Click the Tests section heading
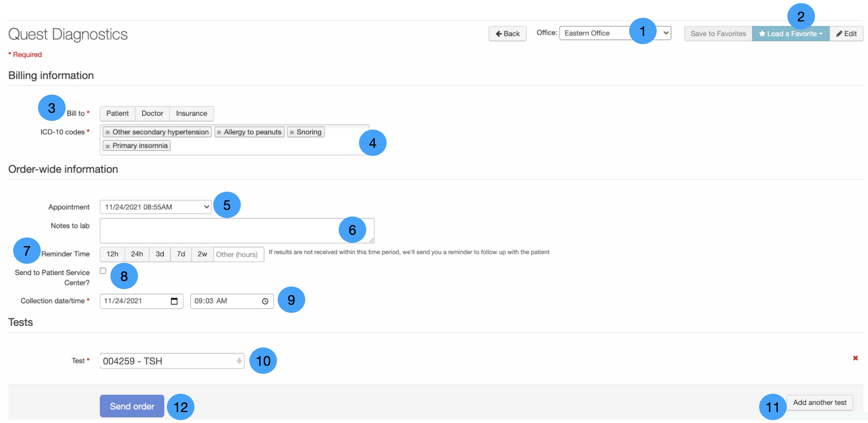 (x=20, y=323)
